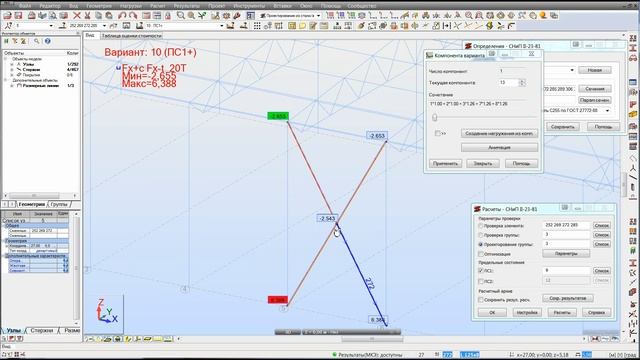
Task: Toggle the ПС1 limit state checkbox
Action: (x=481, y=271)
